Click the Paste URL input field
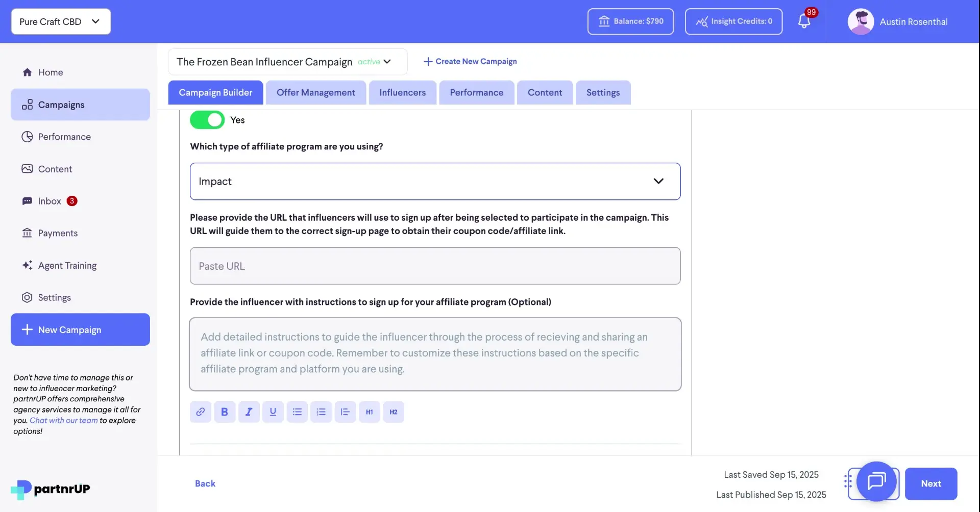 point(434,266)
